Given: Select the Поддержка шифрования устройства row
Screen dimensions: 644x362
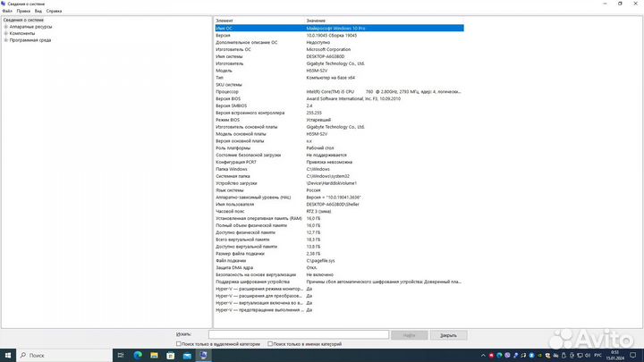Looking at the screenshot, I should (x=339, y=282).
